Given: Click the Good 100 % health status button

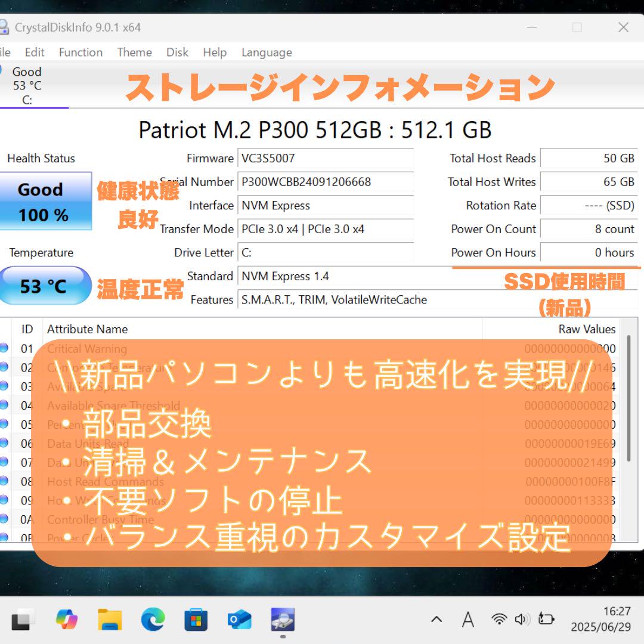Looking at the screenshot, I should (45, 202).
